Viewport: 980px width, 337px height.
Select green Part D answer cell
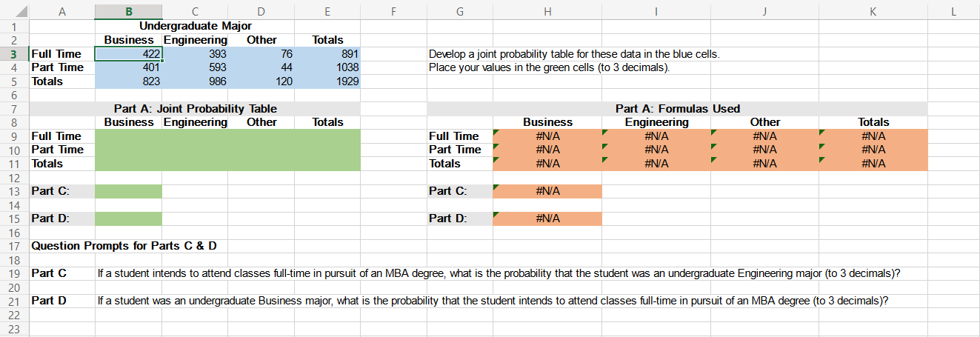[129, 218]
